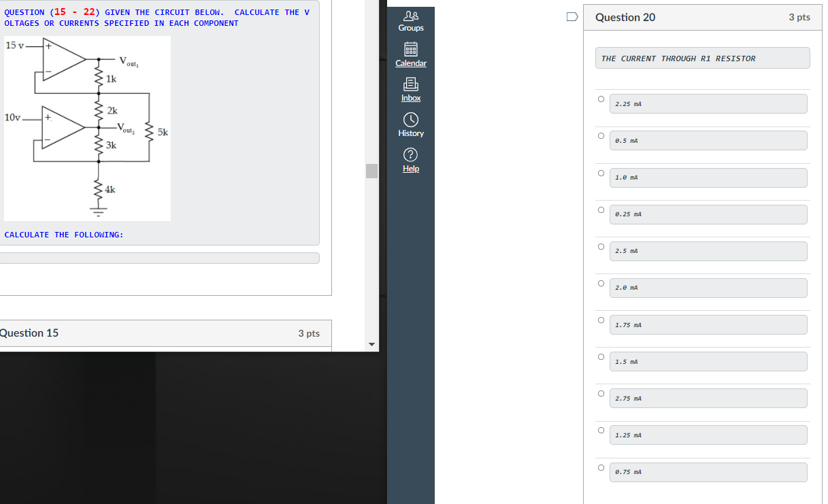This screenshot has height=504, width=828.
Task: Select the 0.75 mA answer option
Action: pos(601,467)
